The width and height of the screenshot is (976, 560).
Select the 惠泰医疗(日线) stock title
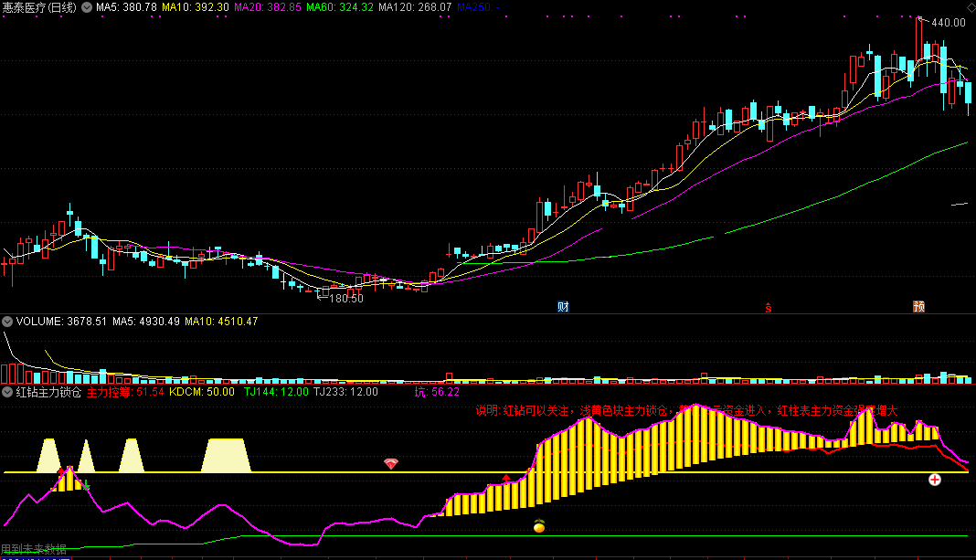(x=40, y=7)
